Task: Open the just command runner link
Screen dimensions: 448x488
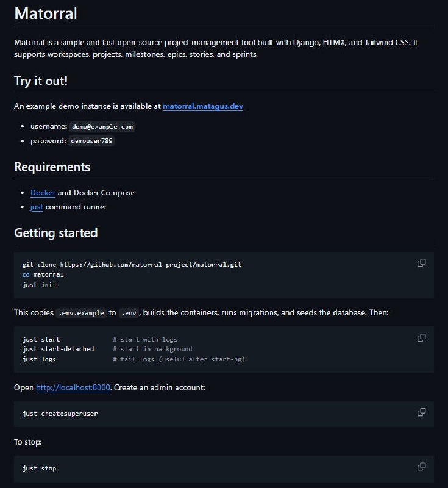Action: click(37, 207)
